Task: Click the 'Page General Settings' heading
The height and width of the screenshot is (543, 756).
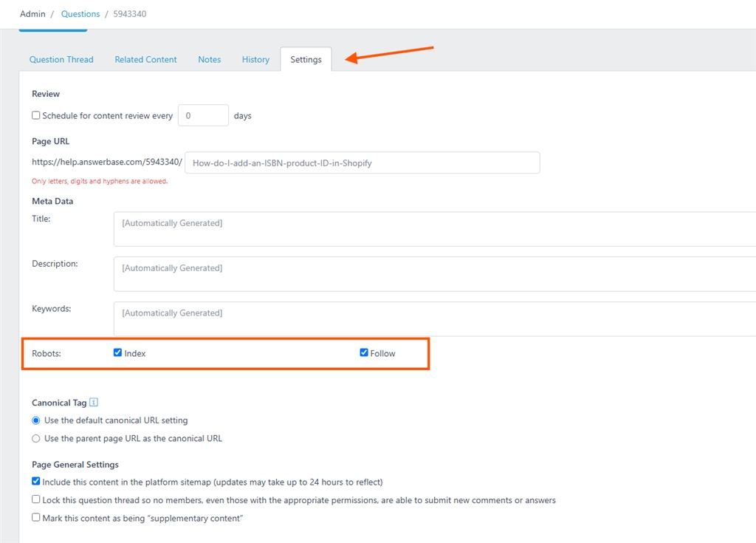Action: pos(75,465)
